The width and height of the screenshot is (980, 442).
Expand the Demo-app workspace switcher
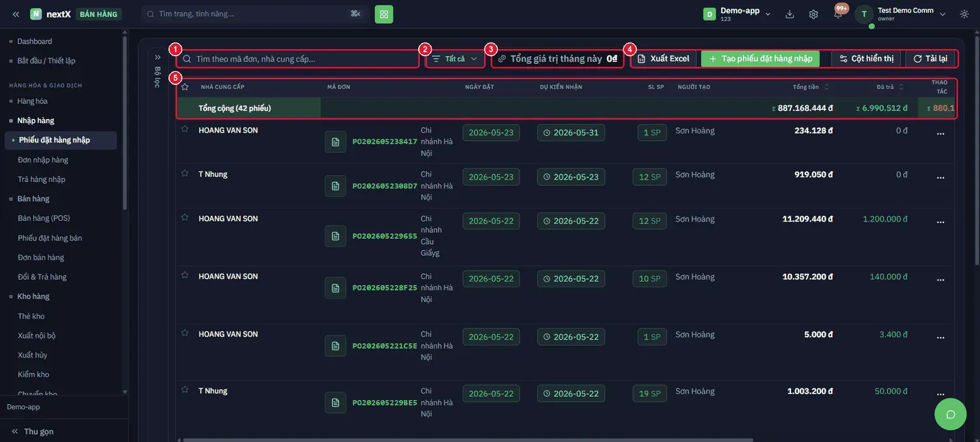[738, 14]
